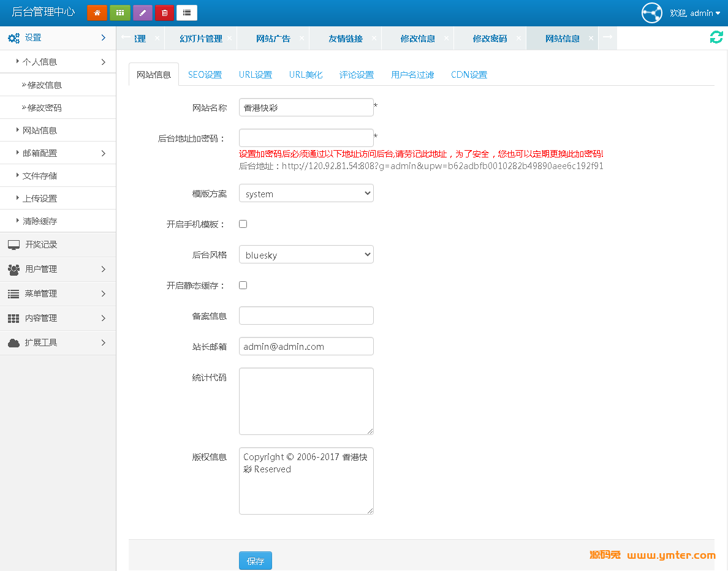Switch to the URL设置 tab

[256, 75]
